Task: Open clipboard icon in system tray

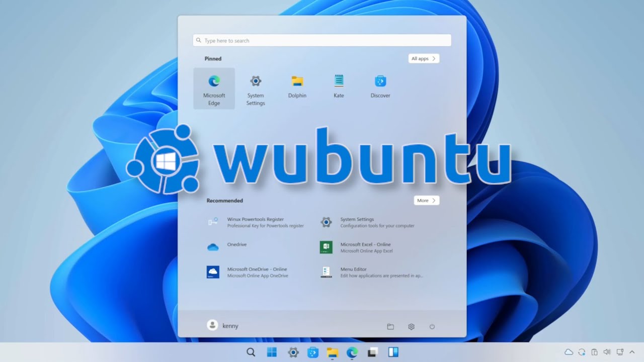Action: (594, 352)
